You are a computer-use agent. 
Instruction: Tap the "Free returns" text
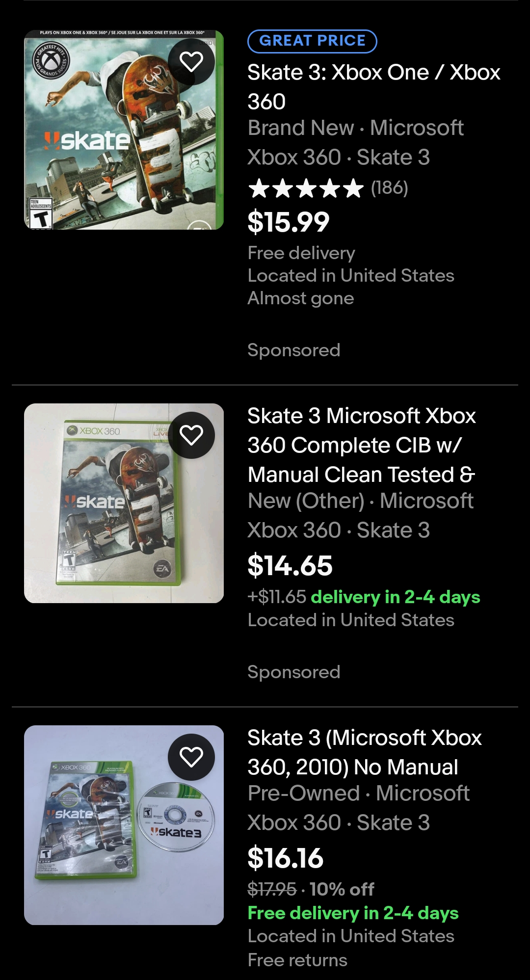[297, 960]
